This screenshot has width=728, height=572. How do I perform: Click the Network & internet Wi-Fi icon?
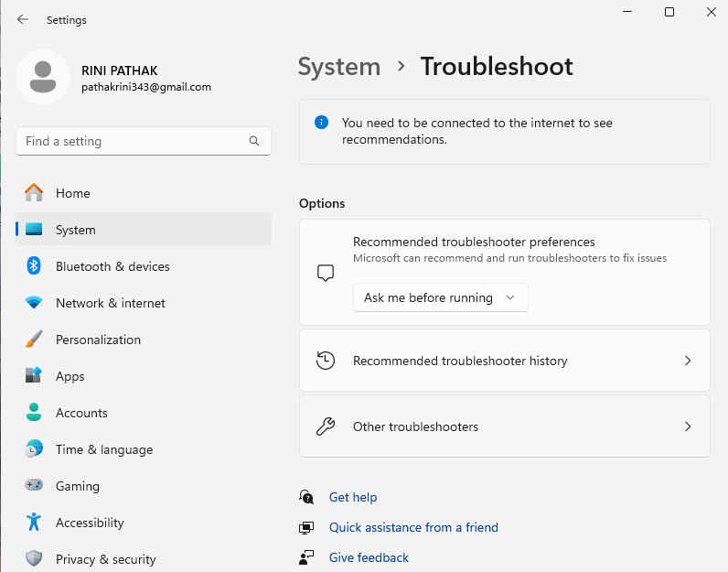tap(34, 303)
